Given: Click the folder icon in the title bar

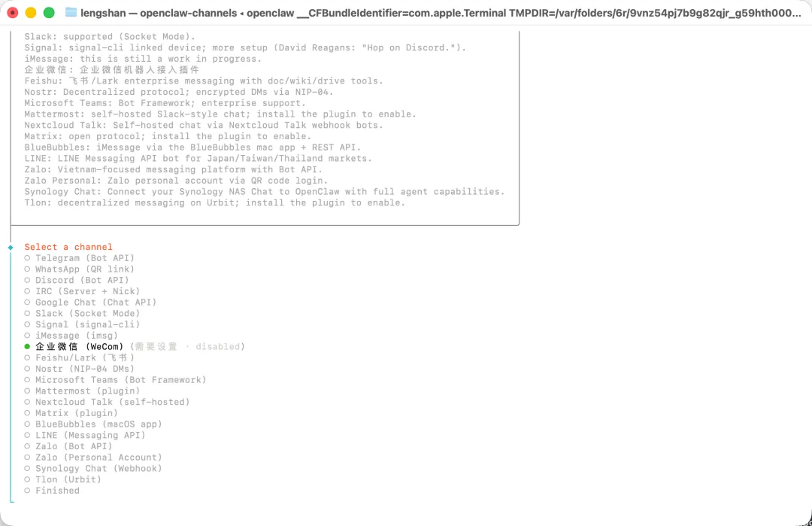Looking at the screenshot, I should (x=71, y=13).
